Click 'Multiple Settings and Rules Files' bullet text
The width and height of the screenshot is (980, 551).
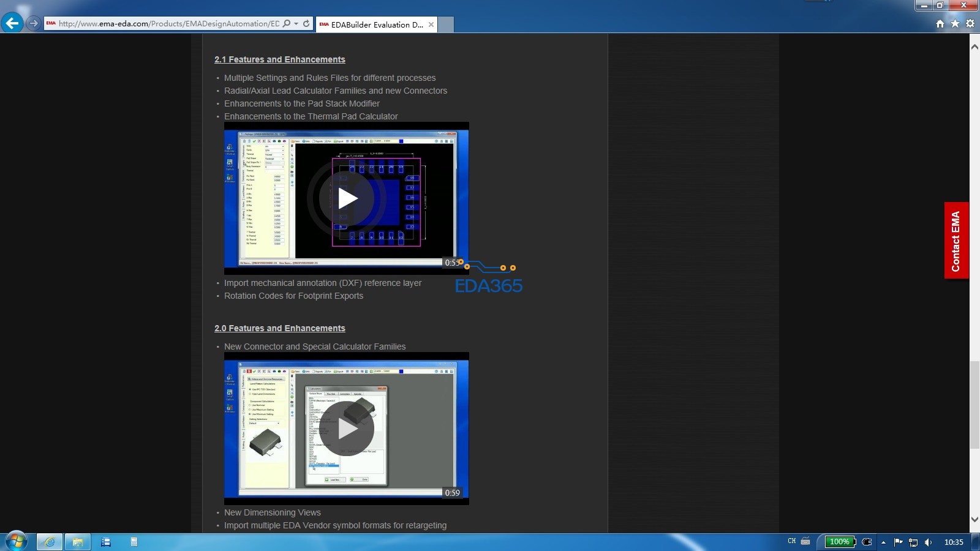[x=330, y=78]
